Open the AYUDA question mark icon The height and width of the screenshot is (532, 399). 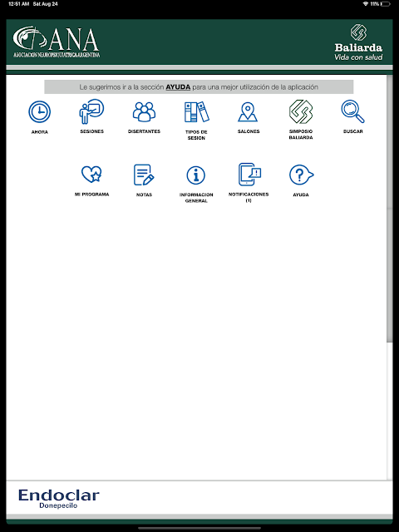click(301, 175)
